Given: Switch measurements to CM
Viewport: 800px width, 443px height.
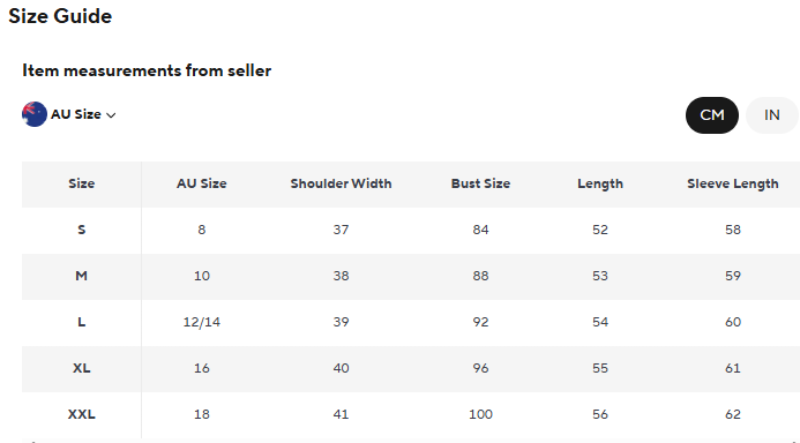Looking at the screenshot, I should point(712,115).
